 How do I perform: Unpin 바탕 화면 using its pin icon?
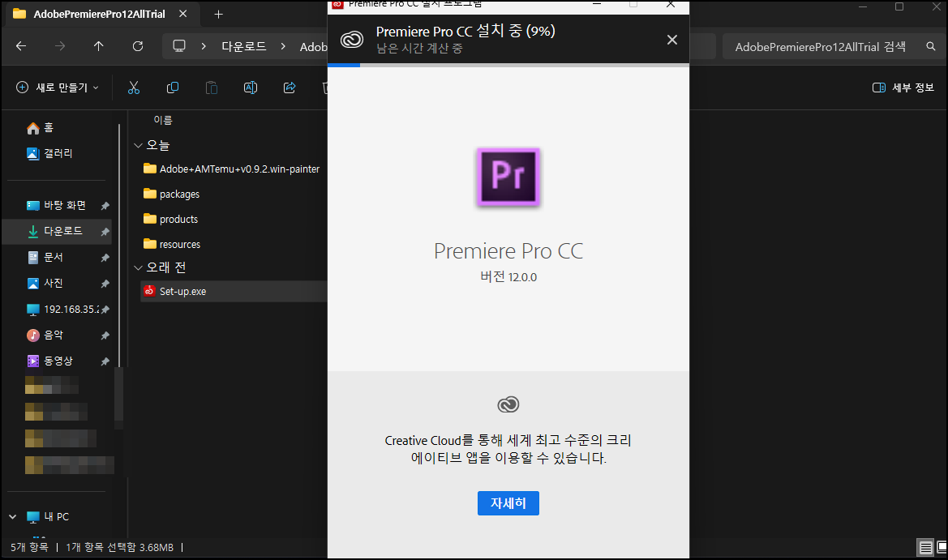pyautogui.click(x=105, y=206)
